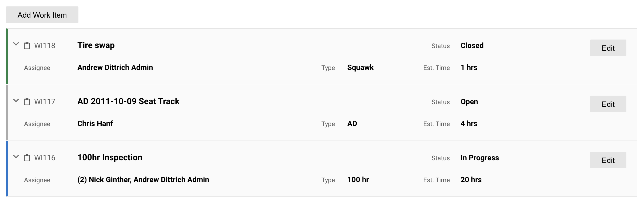Image resolution: width=644 pixels, height=203 pixels.
Task: Edit the Tire swap work item
Action: coord(608,48)
